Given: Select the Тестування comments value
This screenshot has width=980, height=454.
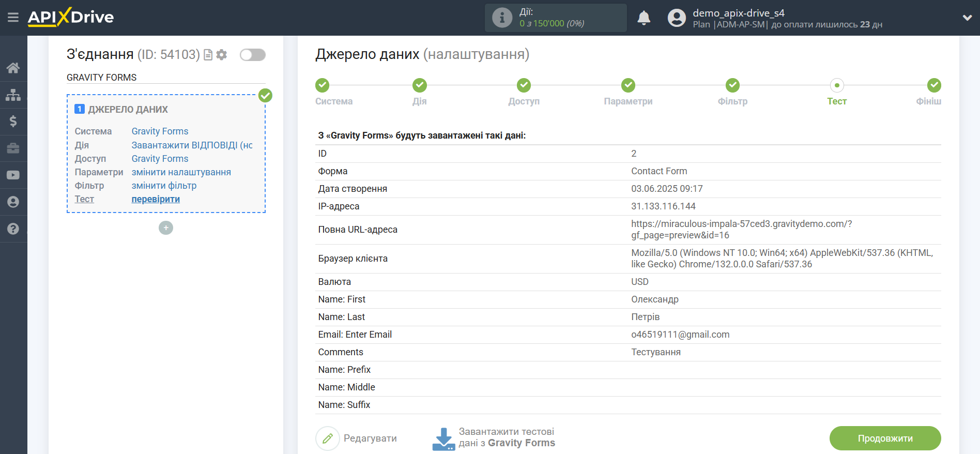Looking at the screenshot, I should (656, 352).
